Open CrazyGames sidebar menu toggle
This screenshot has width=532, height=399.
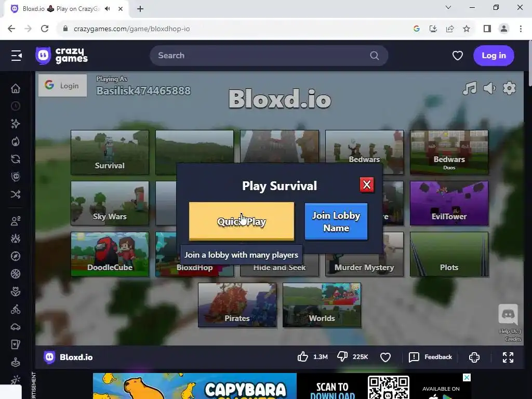(16, 56)
